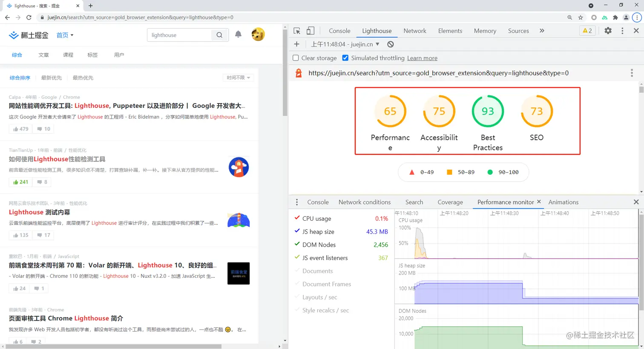Sort results by 最热优先
This screenshot has width=644, height=349.
[x=83, y=78]
